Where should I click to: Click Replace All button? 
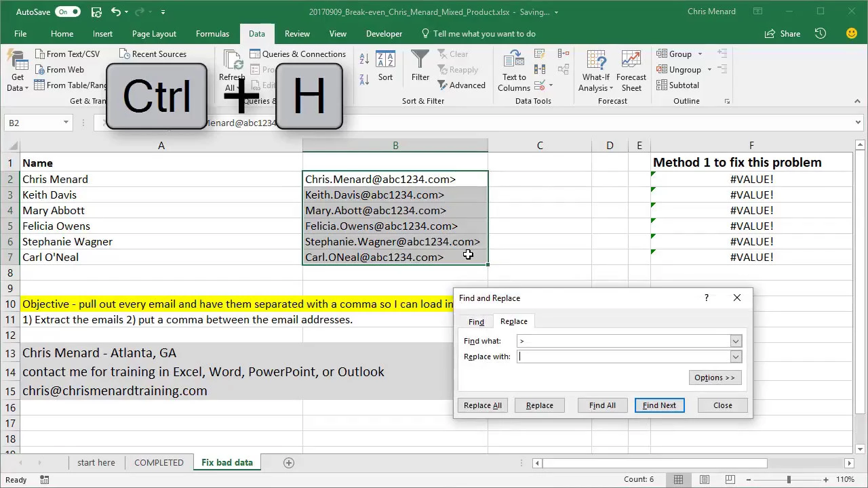pos(483,405)
